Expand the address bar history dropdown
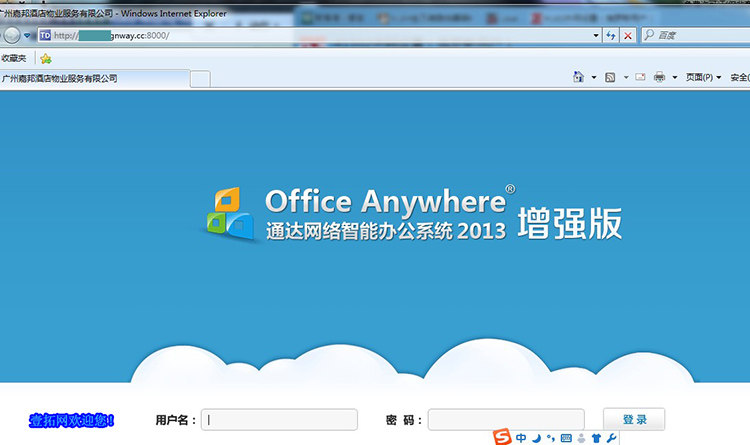750x445 pixels. pos(596,35)
